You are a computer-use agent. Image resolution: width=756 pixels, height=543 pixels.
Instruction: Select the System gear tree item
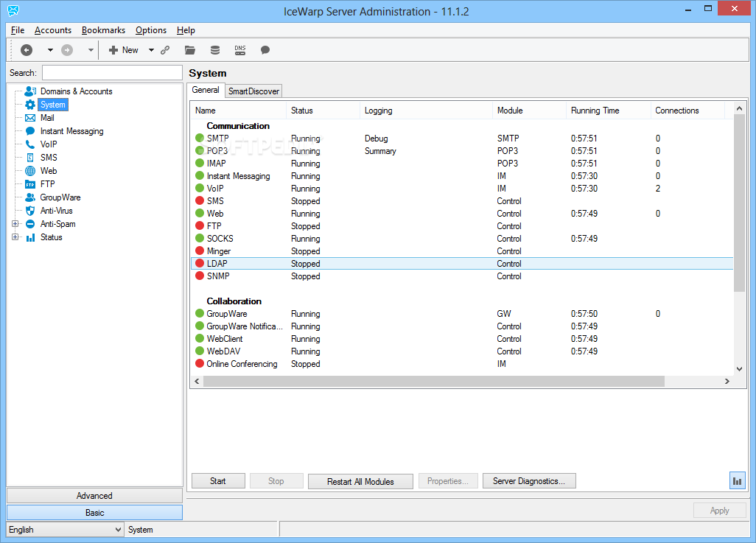pyautogui.click(x=52, y=105)
